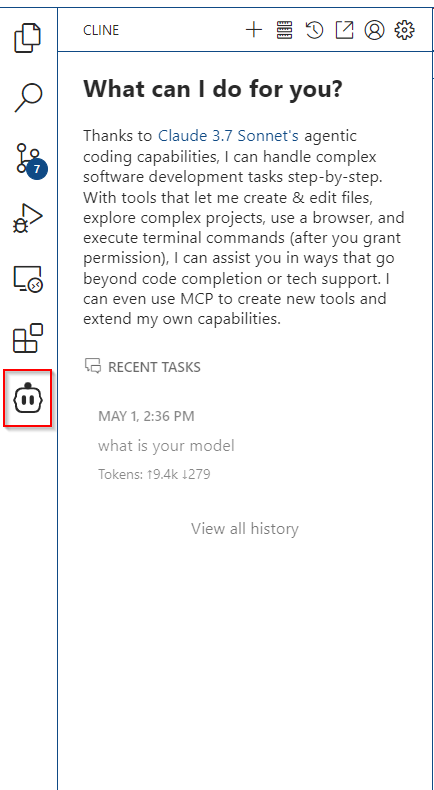Open the Remote Explorer view
This screenshot has width=434, height=790.
[x=28, y=279]
